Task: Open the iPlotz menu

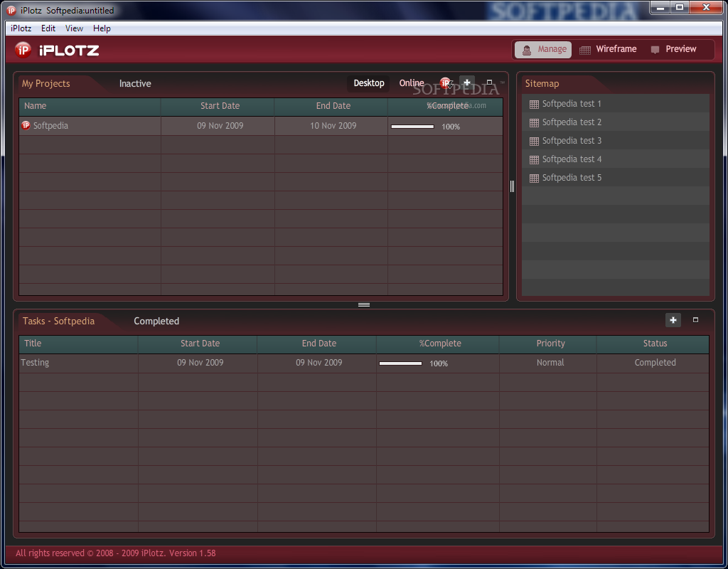Action: [x=21, y=28]
